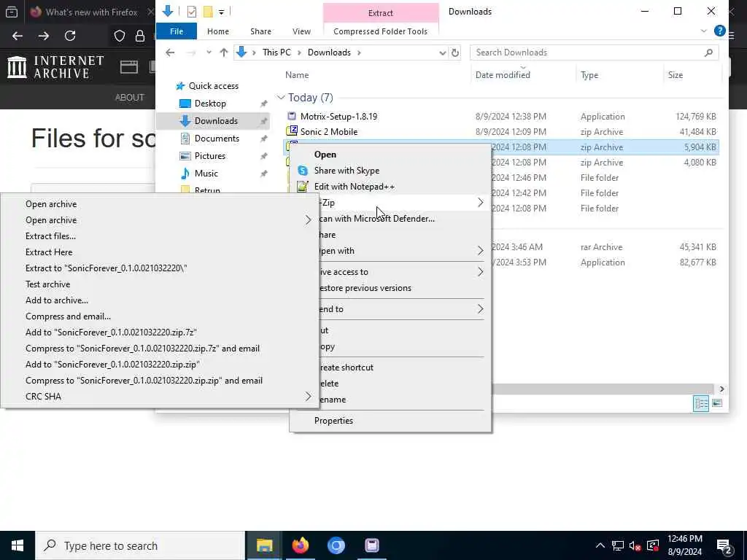Image resolution: width=747 pixels, height=560 pixels.
Task: Click Firefox back arrow button
Action: click(x=18, y=36)
